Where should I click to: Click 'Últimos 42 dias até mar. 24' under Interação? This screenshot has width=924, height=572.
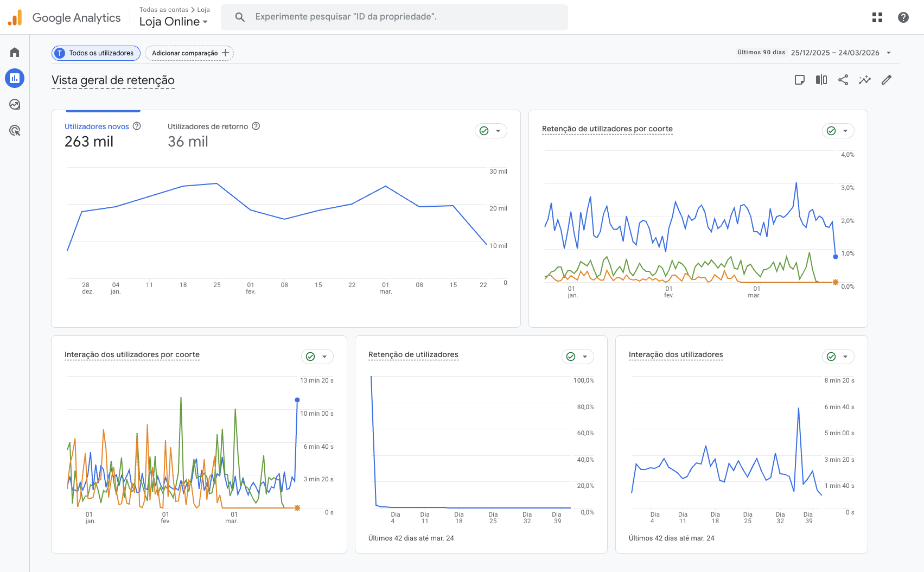click(x=672, y=538)
